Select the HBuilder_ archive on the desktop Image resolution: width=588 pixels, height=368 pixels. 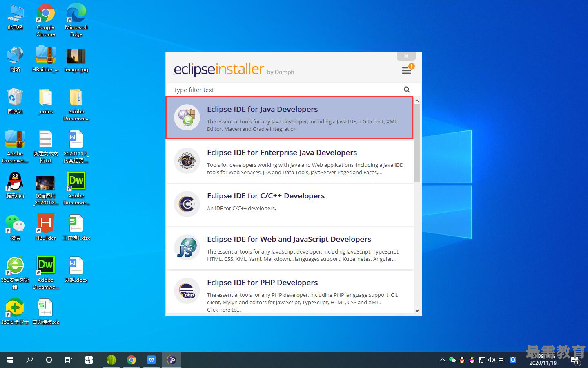click(x=45, y=60)
